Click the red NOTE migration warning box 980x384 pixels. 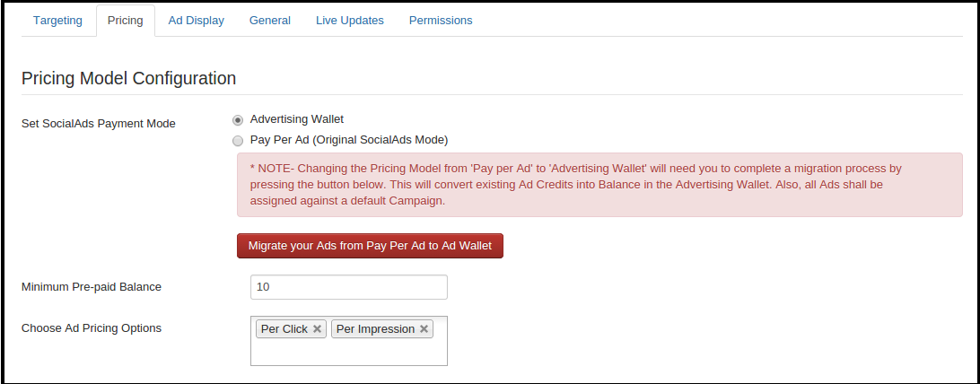coord(599,184)
